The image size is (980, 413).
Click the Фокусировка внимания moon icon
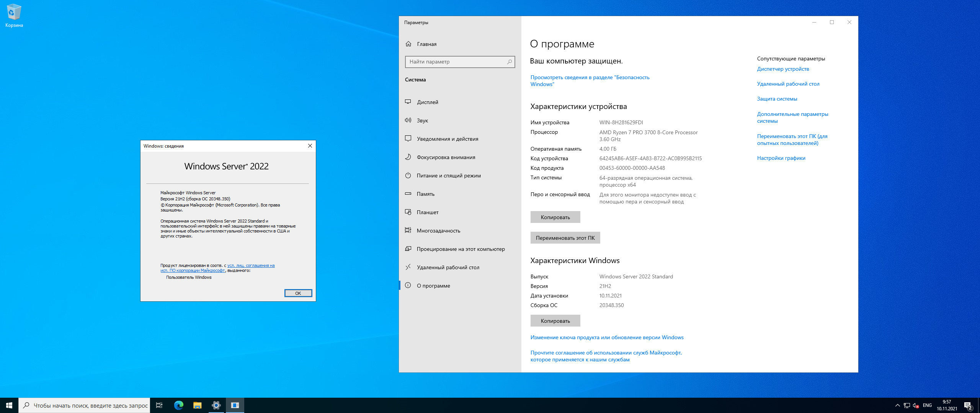click(408, 157)
